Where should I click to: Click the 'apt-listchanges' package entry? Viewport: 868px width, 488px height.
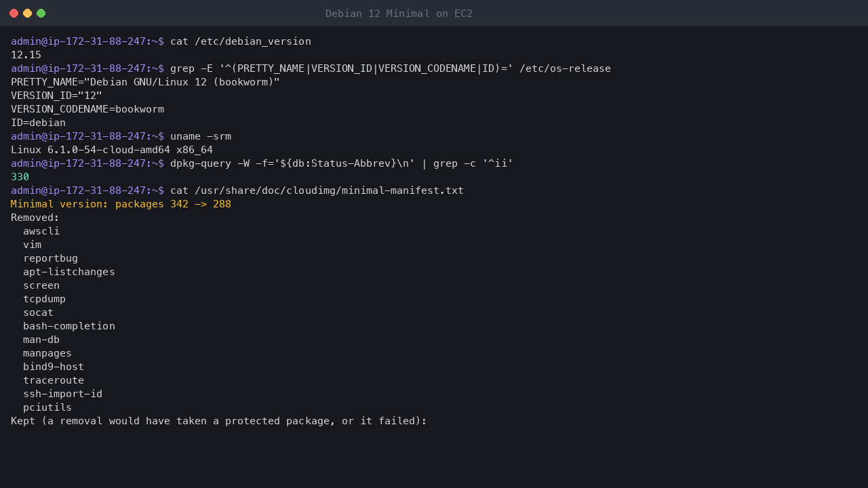coord(69,272)
